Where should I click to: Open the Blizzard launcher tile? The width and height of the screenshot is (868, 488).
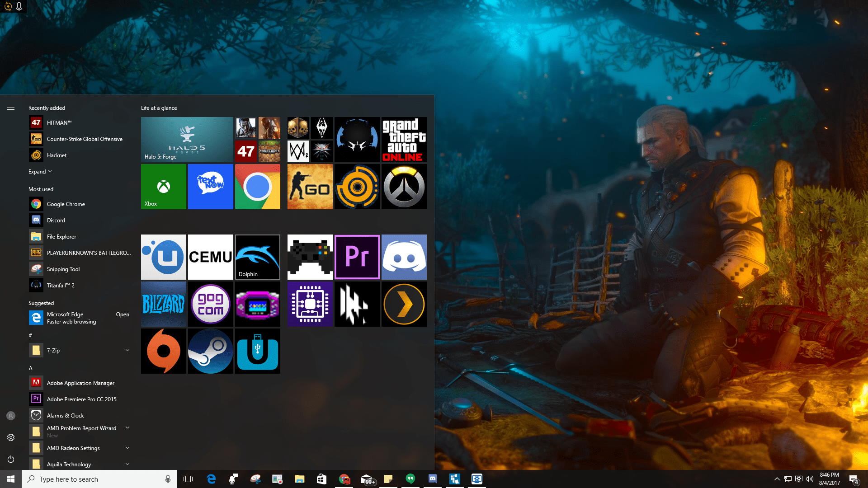pyautogui.click(x=163, y=304)
